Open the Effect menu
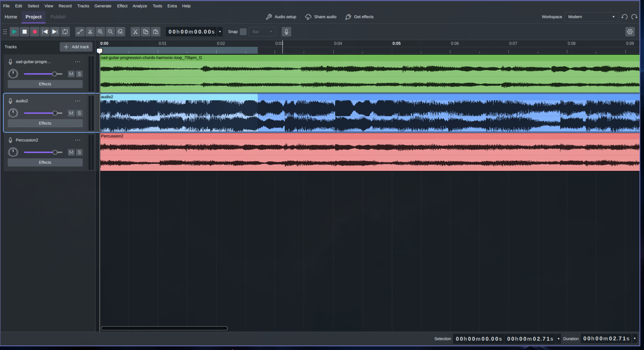 pyautogui.click(x=122, y=6)
